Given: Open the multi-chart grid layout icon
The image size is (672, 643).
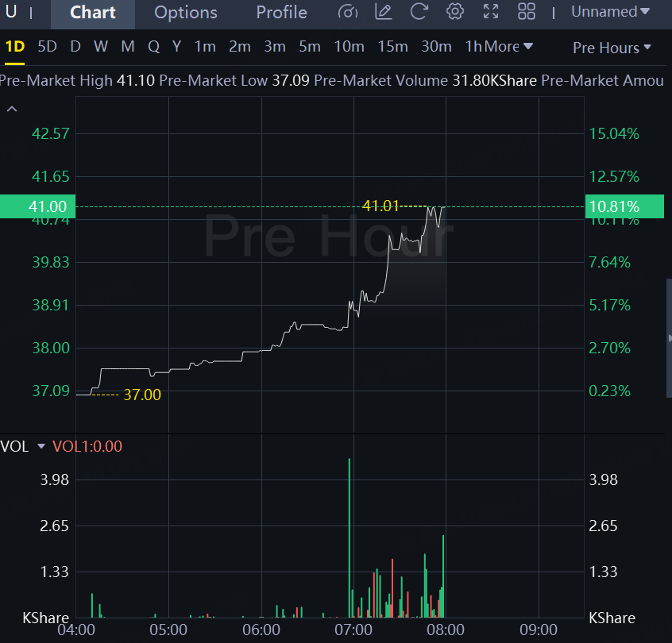Looking at the screenshot, I should (x=527, y=12).
